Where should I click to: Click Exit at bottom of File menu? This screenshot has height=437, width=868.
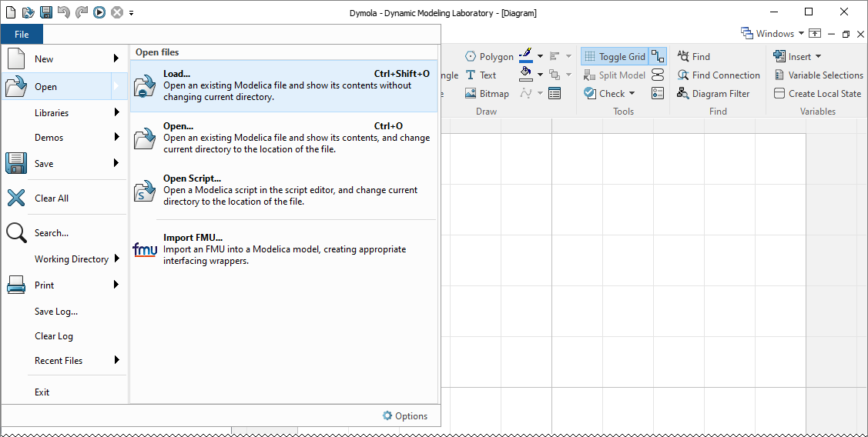(42, 392)
